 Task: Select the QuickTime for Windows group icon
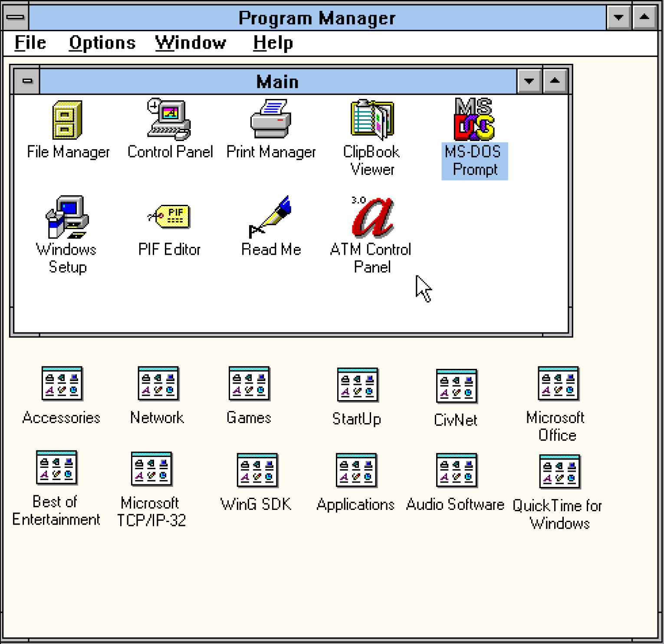560,472
